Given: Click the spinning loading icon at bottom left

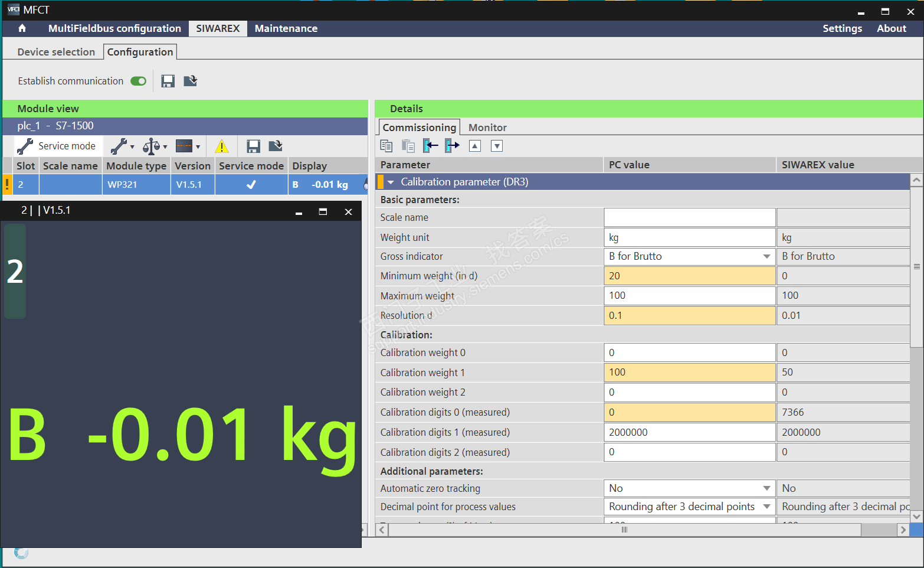Looking at the screenshot, I should pyautogui.click(x=21, y=553).
